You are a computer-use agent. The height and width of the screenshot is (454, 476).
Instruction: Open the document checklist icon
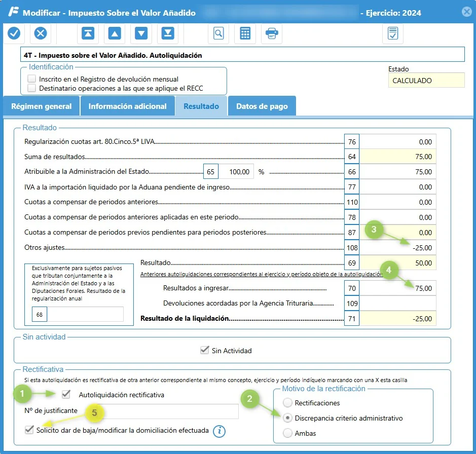coord(393,33)
